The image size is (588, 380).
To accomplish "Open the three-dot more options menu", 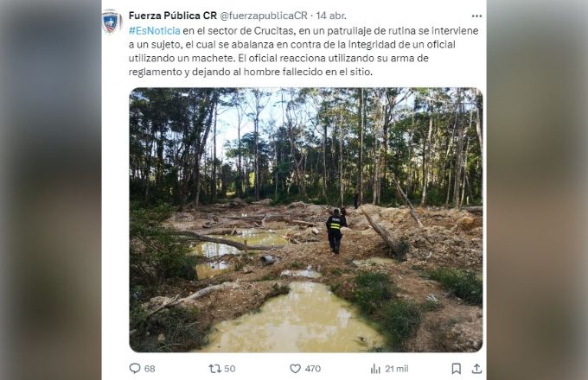I will [476, 16].
